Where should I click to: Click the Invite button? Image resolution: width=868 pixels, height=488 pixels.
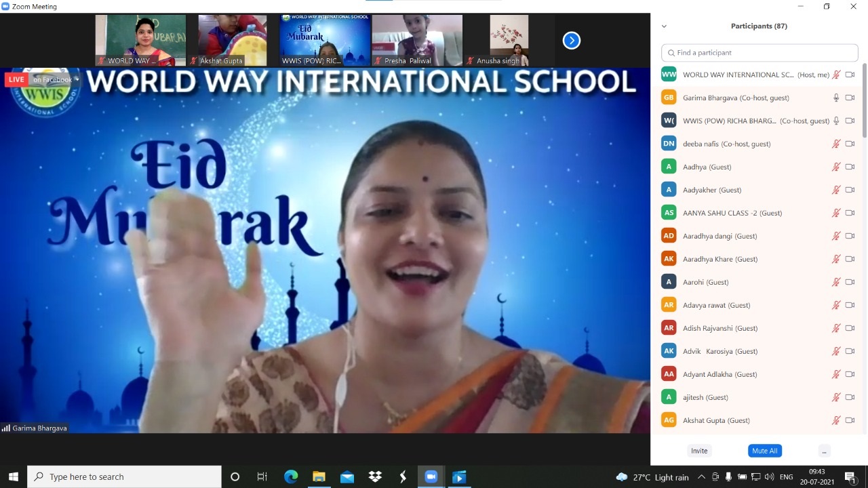(x=699, y=451)
